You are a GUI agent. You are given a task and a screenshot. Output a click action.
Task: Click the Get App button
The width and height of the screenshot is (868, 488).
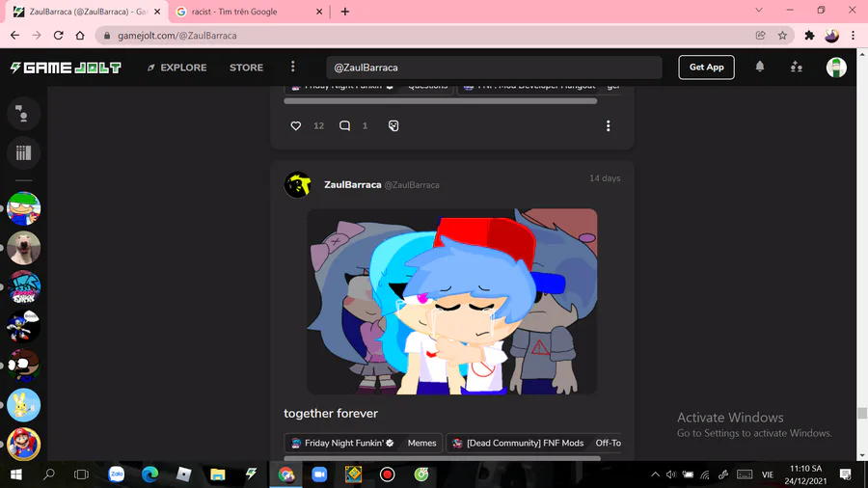706,67
